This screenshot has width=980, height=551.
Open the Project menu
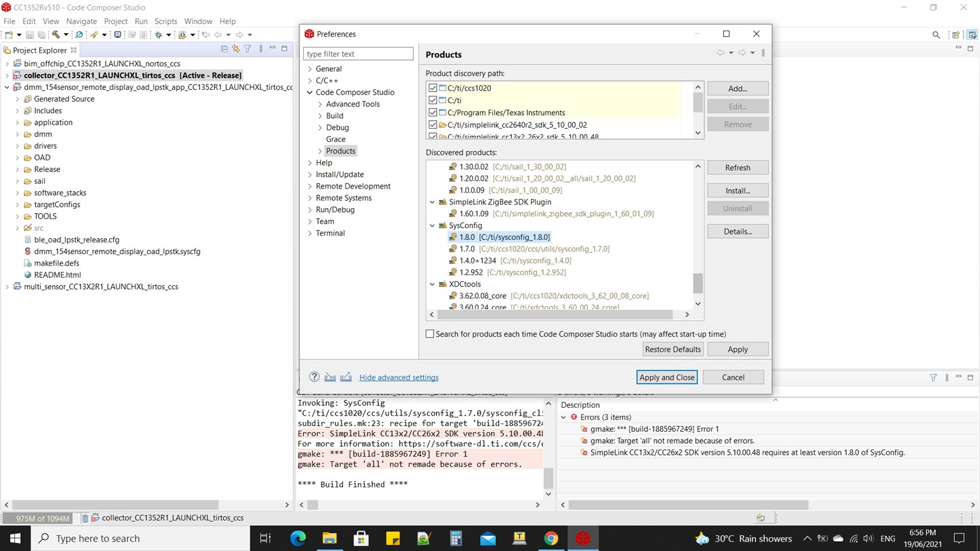pyautogui.click(x=116, y=21)
